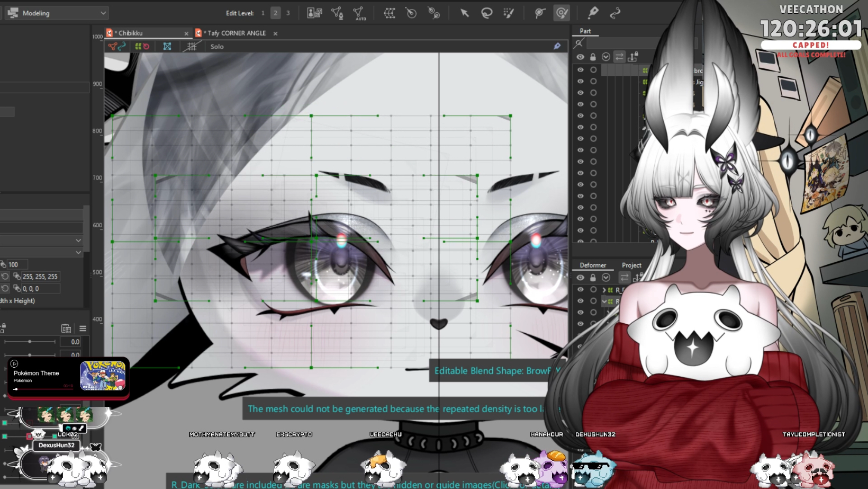Open the Modeling workspace dropdown

(x=57, y=13)
